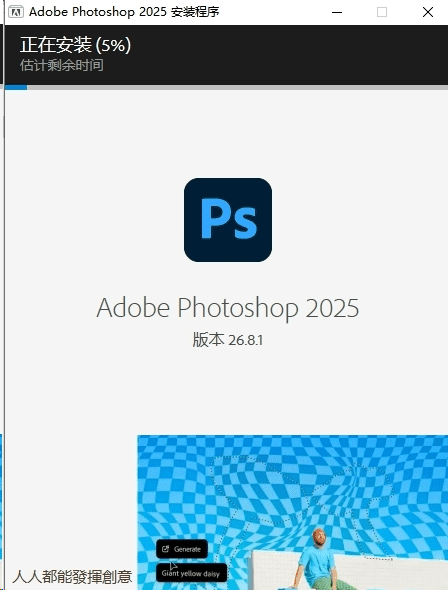Close the Photoshop 2025 installer window
This screenshot has width=448, height=590.
tap(428, 12)
